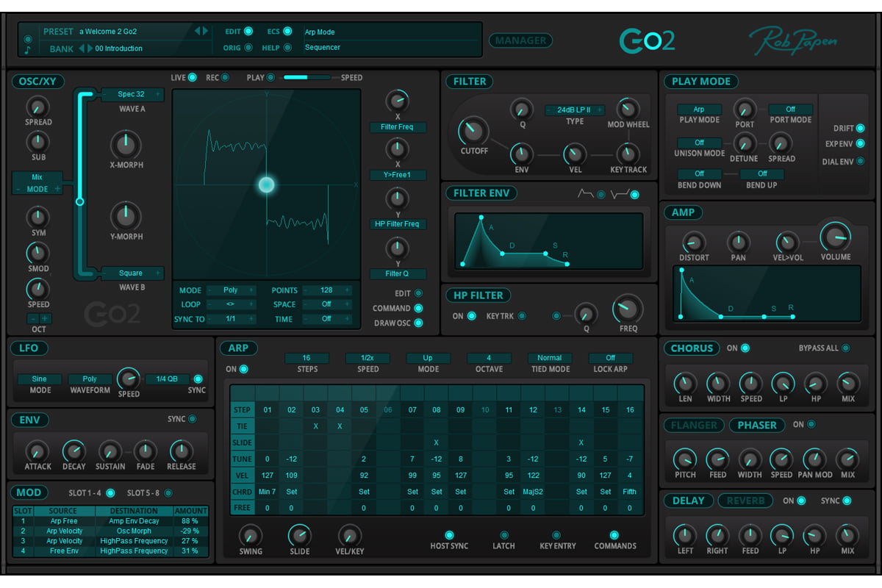Open the XY Points 128 selector
882x588 pixels.
pos(326,290)
